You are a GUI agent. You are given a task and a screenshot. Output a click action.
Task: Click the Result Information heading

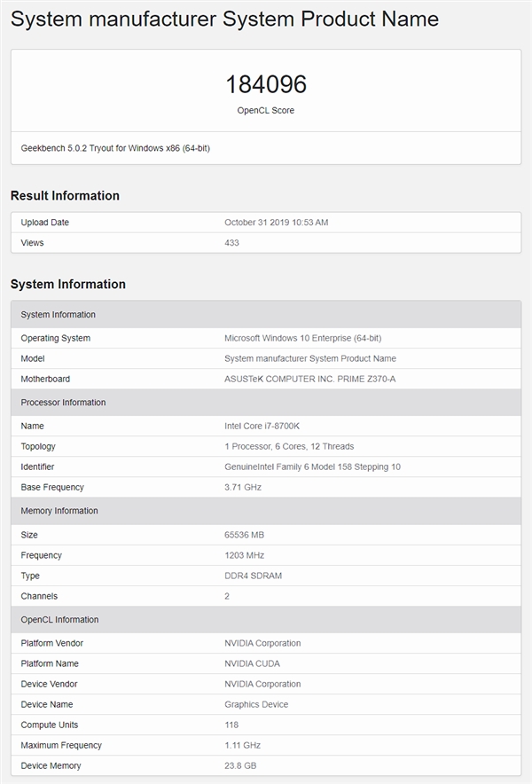[65, 195]
